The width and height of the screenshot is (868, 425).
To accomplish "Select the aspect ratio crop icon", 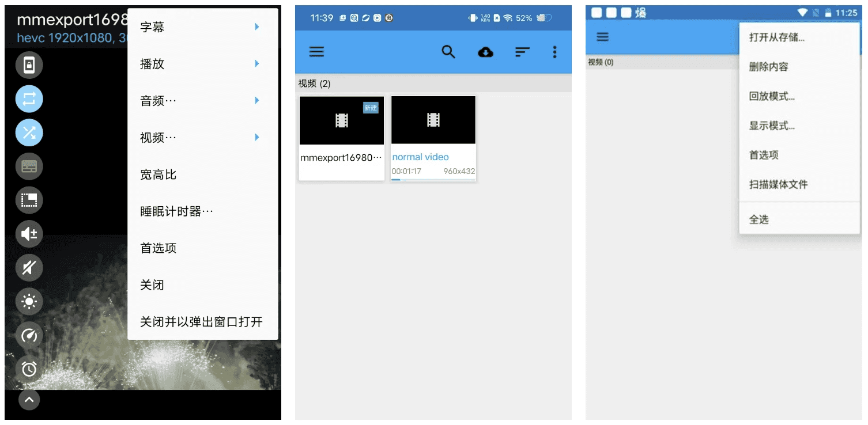I will click(x=29, y=200).
